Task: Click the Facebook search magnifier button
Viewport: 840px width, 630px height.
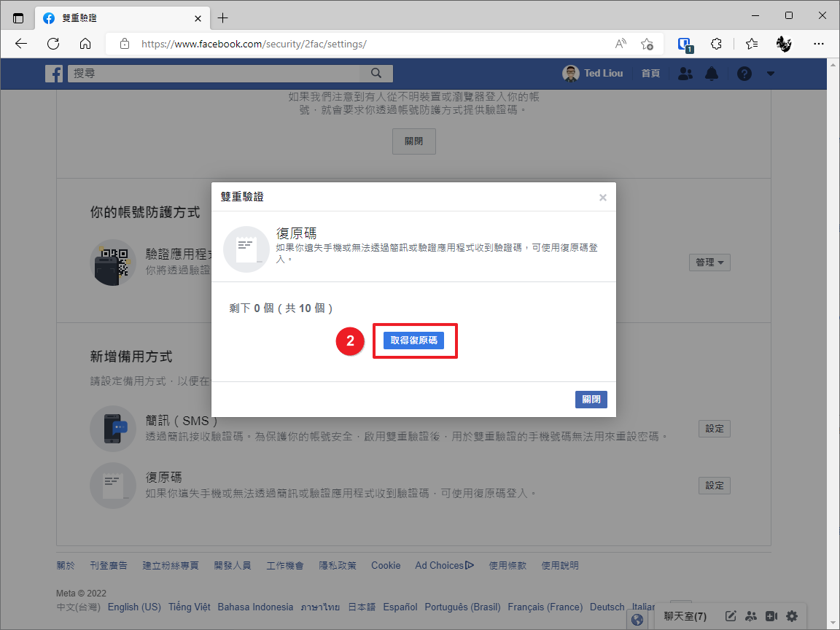Action: [376, 74]
